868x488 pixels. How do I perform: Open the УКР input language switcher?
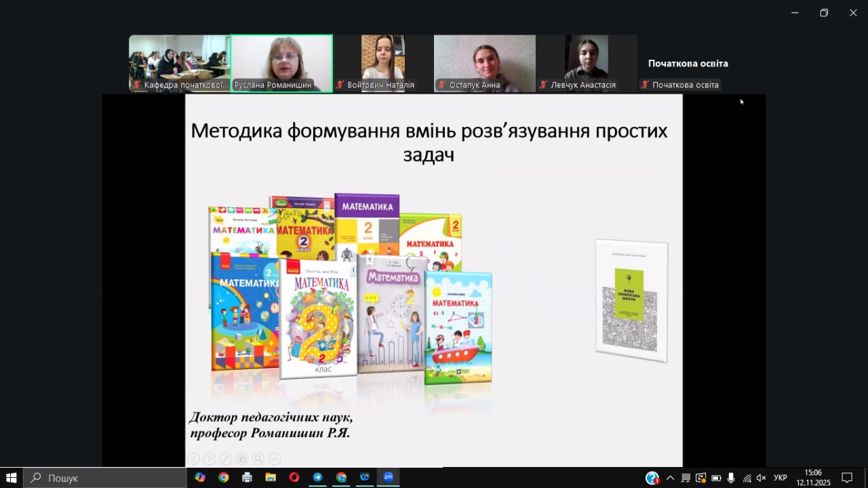[x=781, y=478]
